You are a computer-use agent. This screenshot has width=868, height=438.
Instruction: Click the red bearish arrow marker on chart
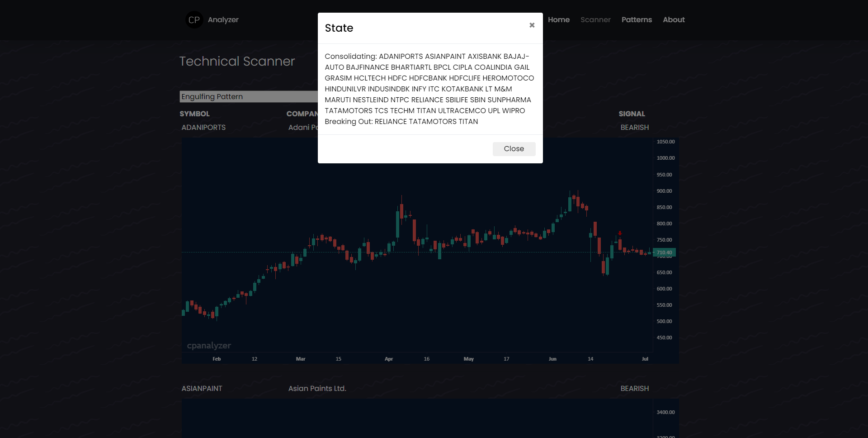point(620,233)
